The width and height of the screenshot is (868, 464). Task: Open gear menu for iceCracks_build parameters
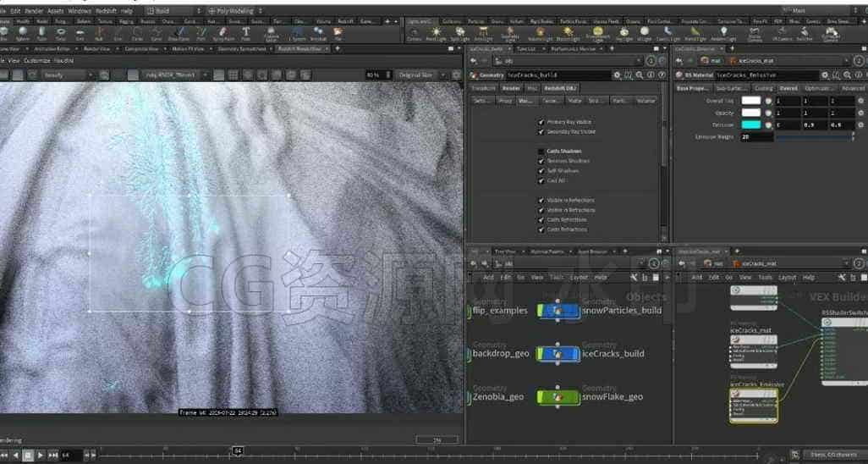pyautogui.click(x=618, y=75)
